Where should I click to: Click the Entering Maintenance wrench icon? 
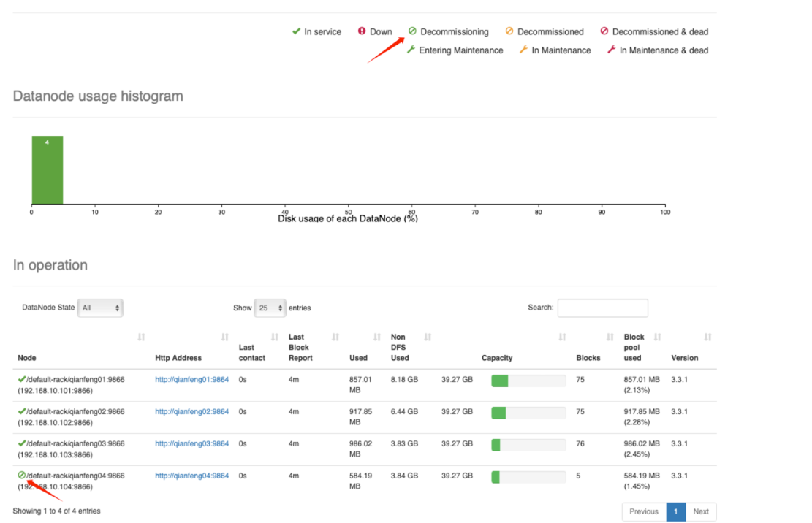(411, 50)
